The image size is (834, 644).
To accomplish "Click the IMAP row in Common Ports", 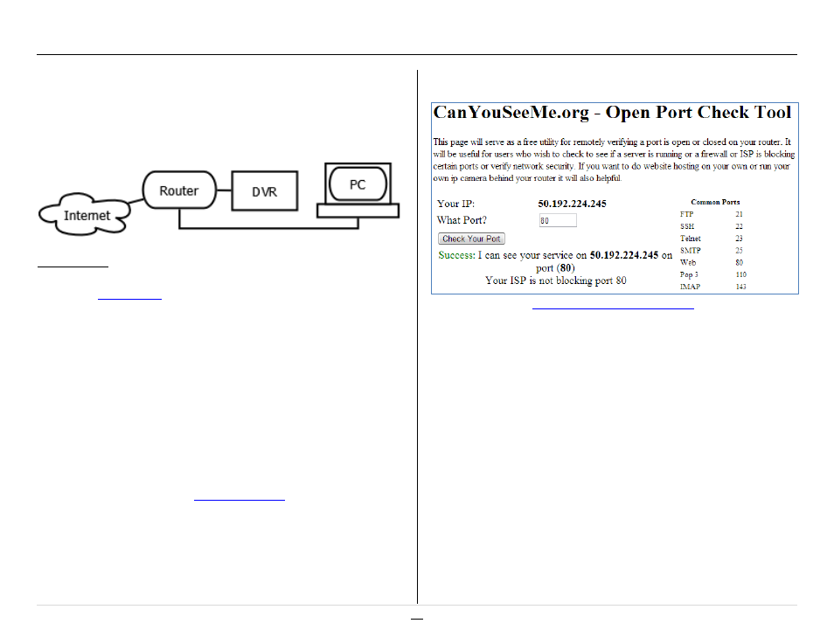I will coord(712,287).
